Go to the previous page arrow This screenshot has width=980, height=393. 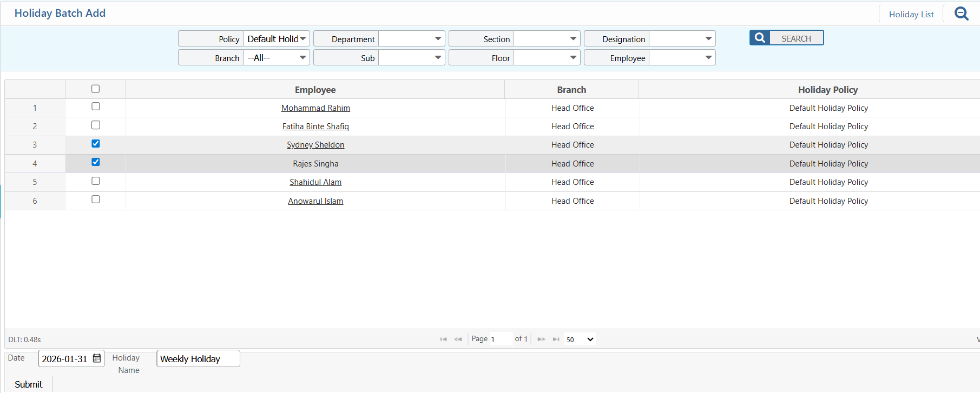pos(458,339)
